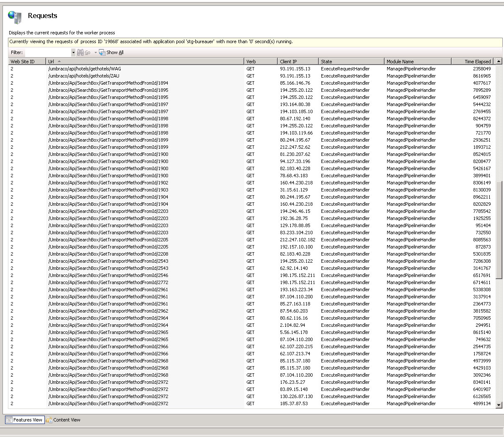Click the Requests globe server icon
Viewport: 504px width, 437px height.
click(x=15, y=17)
